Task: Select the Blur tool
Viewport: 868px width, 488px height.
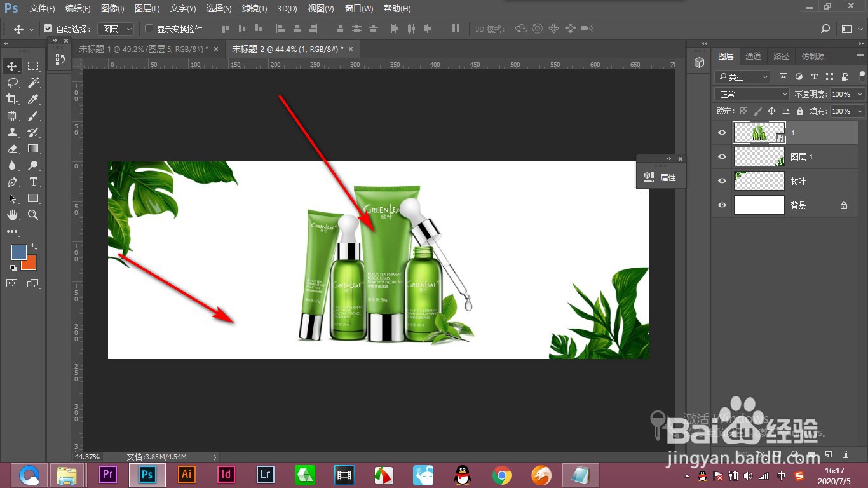Action: (12, 165)
